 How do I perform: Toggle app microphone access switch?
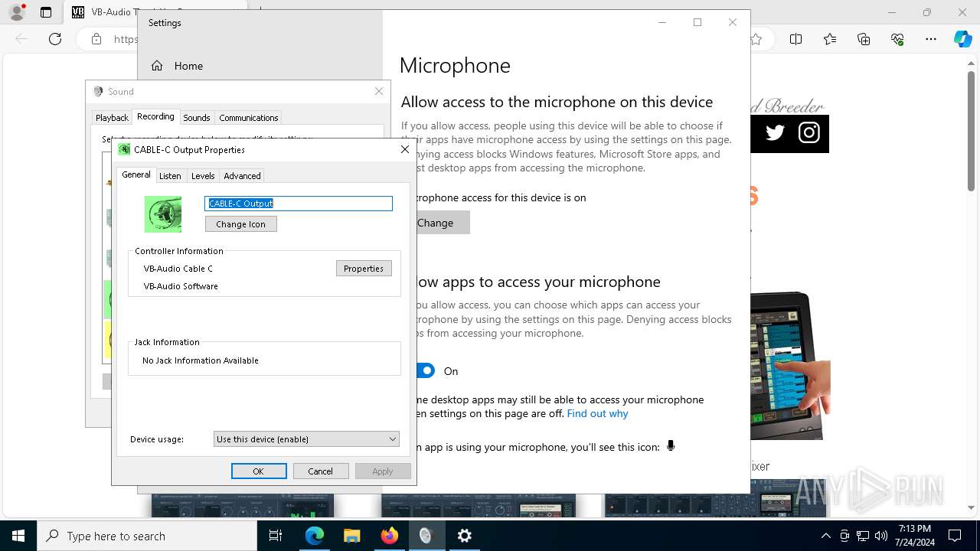[425, 371]
